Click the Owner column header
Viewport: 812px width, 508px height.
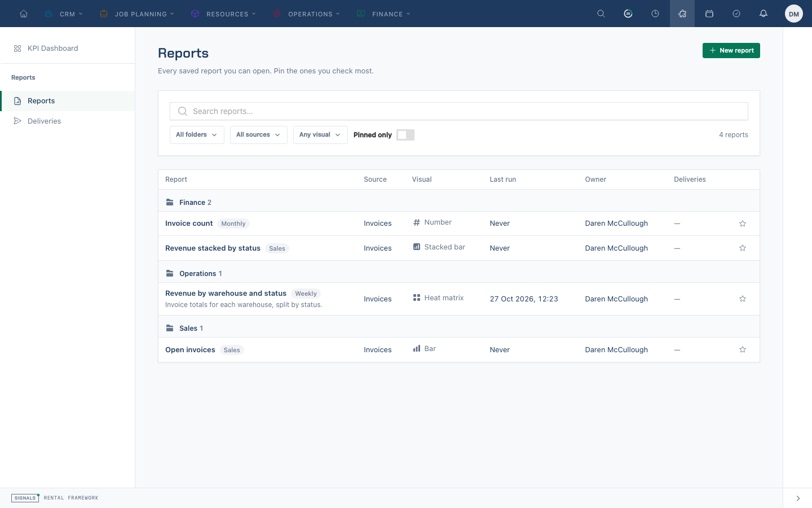tap(595, 179)
